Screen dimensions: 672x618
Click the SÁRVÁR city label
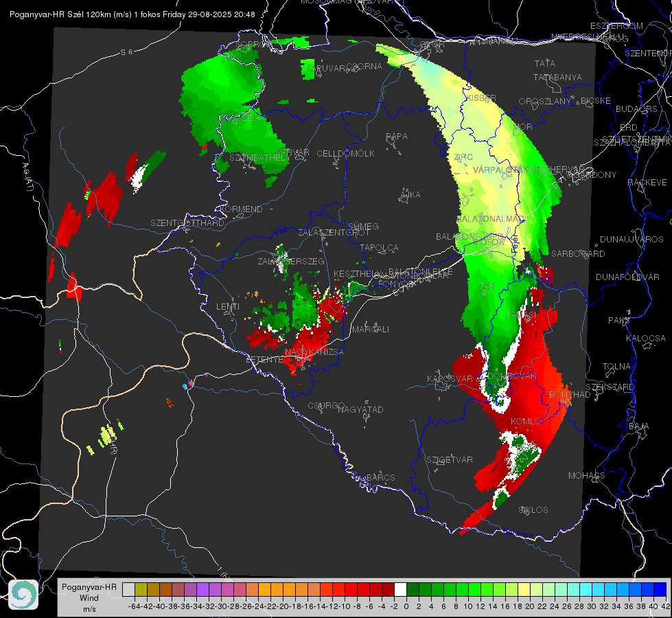coord(292,152)
